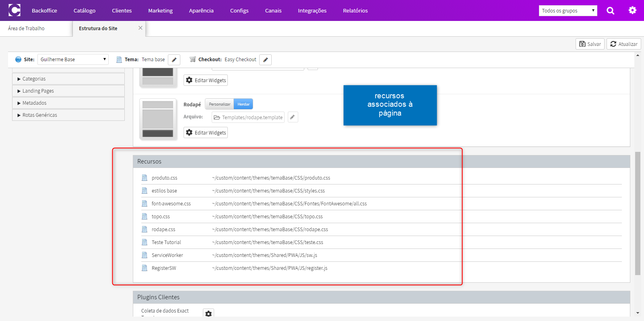Click path ending in CSS/topo.css
This screenshot has width=644, height=321.
[x=268, y=216]
